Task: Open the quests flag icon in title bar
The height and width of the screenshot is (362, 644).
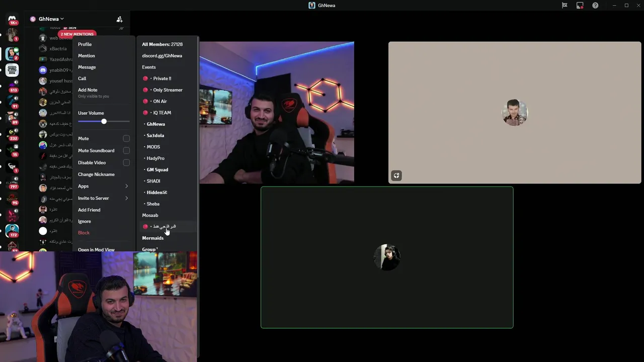Action: pos(565,6)
